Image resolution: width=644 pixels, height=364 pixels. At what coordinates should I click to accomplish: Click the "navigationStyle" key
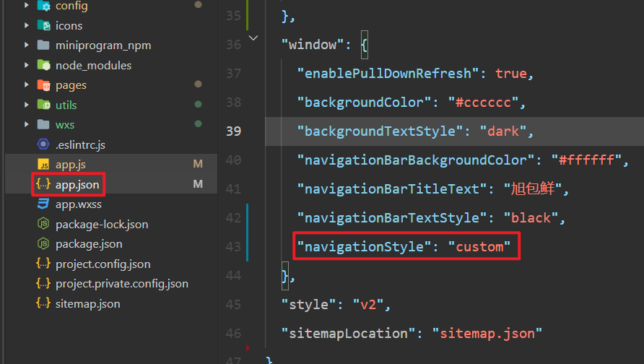pos(365,246)
